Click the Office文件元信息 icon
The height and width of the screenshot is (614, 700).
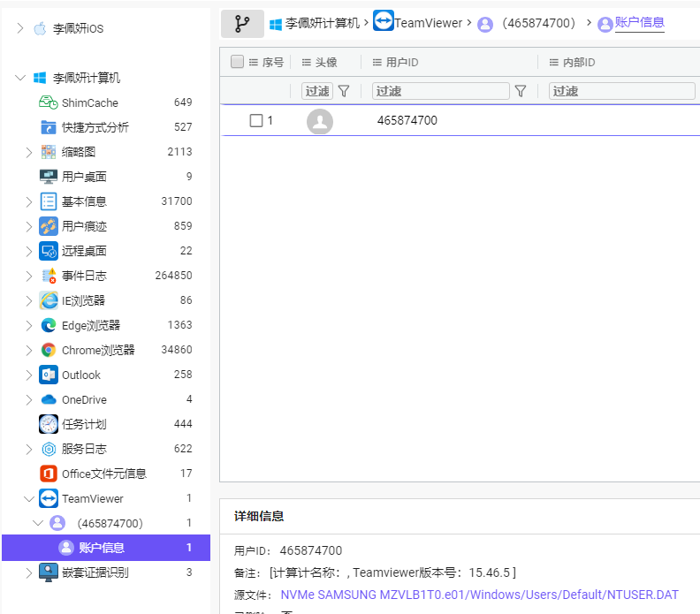pos(49,474)
